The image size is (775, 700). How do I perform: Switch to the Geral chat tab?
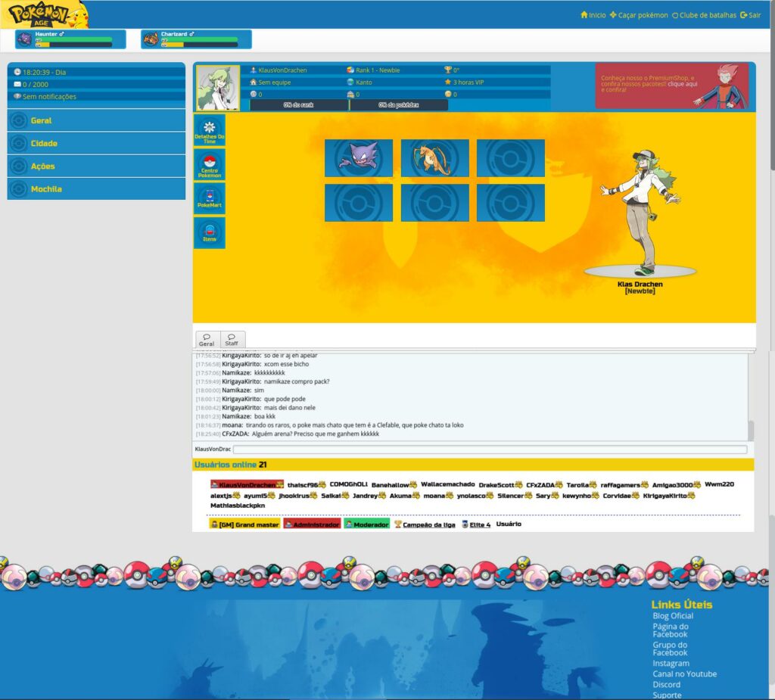pos(207,340)
